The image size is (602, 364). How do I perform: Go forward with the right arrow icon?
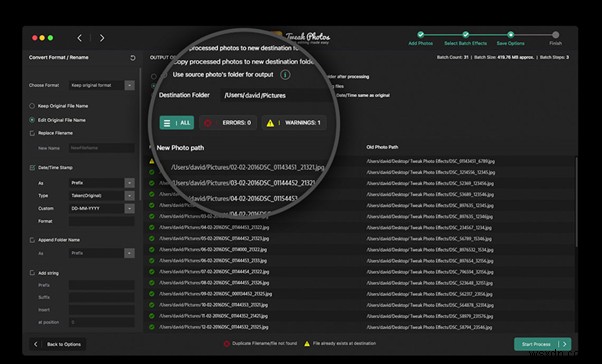coord(102,38)
